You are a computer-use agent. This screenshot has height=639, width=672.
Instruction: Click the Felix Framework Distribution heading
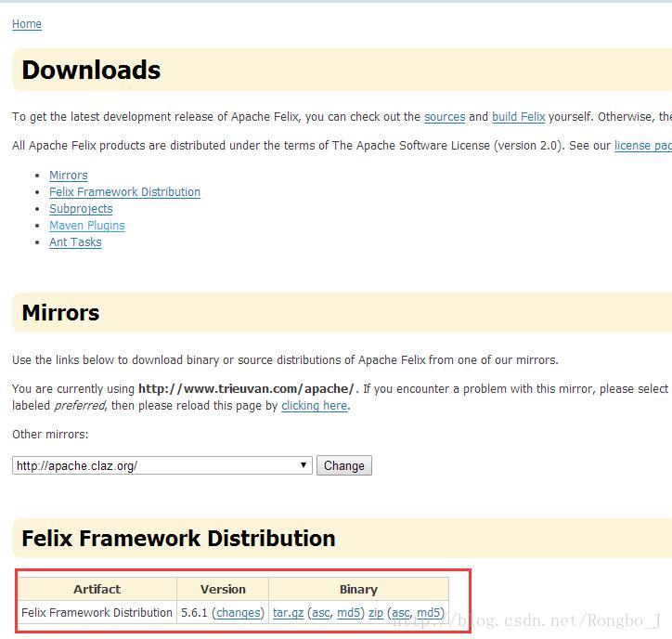point(178,538)
